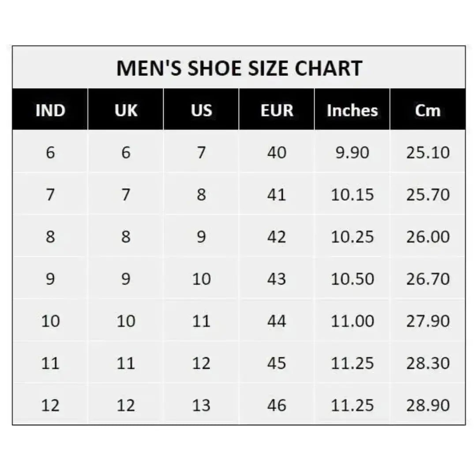Select the 26.00 cm cell
Viewport: 476px width, 476px height.
pos(427,237)
